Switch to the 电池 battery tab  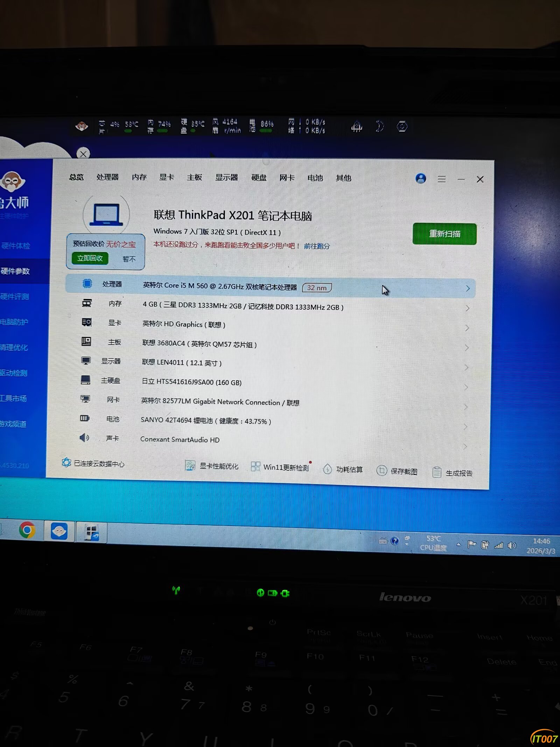(315, 178)
